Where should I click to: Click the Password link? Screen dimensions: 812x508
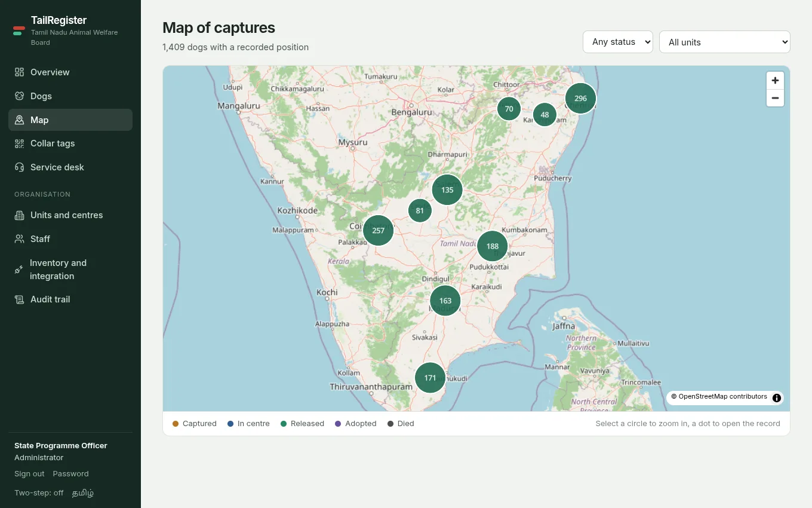pos(70,474)
